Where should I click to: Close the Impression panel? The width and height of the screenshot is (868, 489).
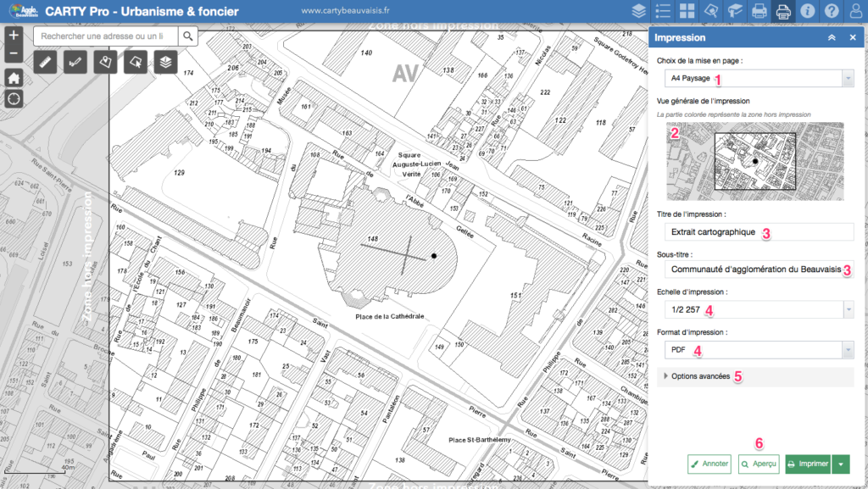click(853, 37)
